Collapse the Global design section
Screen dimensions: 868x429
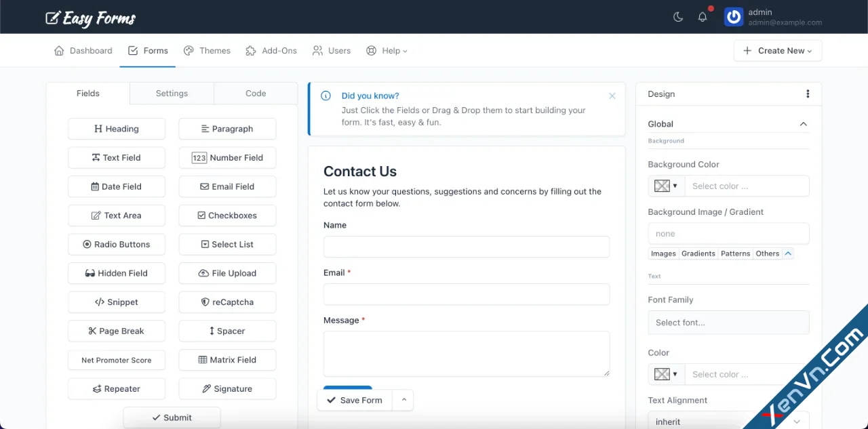[803, 124]
